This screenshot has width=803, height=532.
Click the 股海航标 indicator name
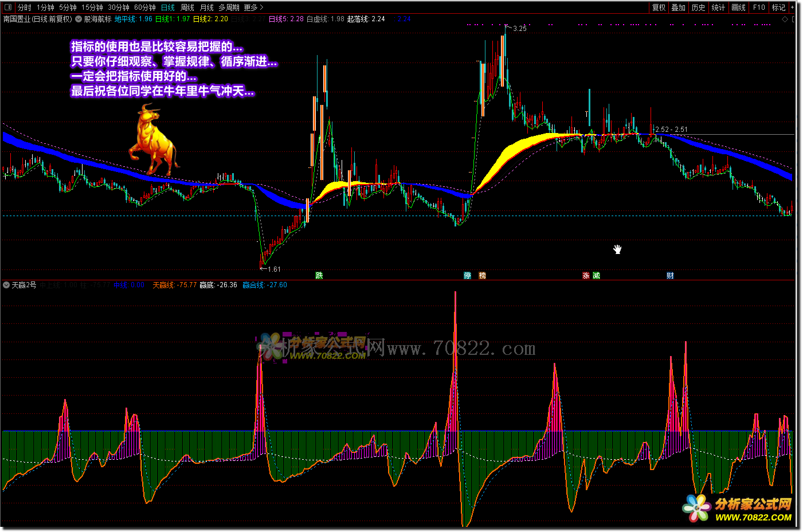(x=97, y=19)
